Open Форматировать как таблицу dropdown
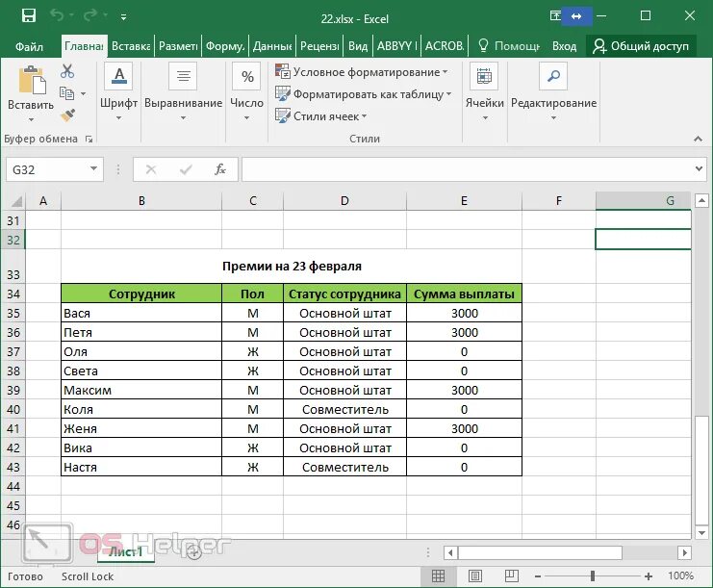 364,94
